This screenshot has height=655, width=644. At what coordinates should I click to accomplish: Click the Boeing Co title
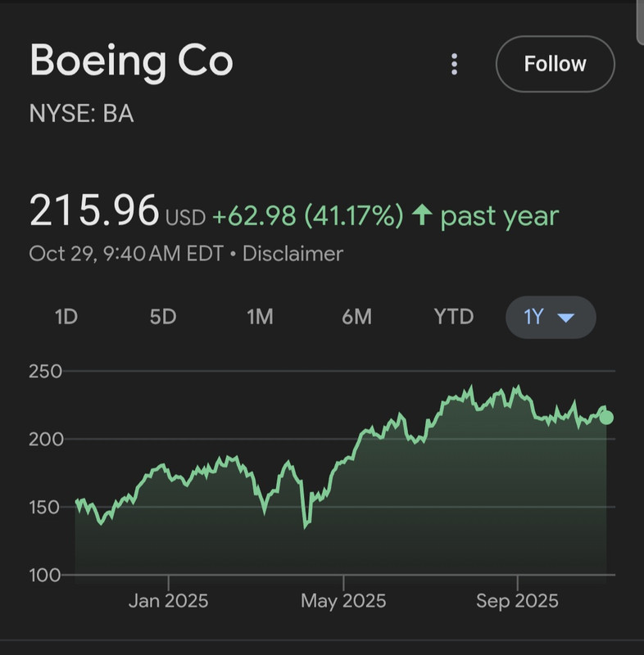[x=131, y=62]
